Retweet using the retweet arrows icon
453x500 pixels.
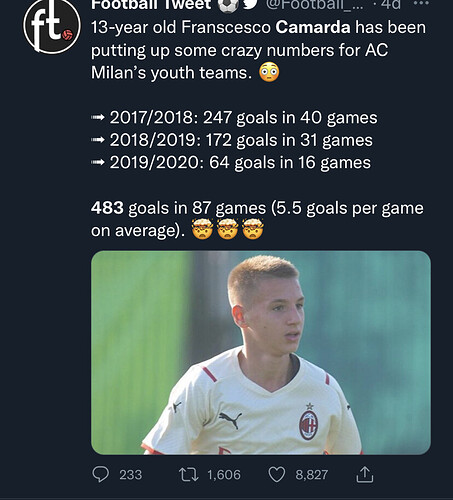coord(189,475)
